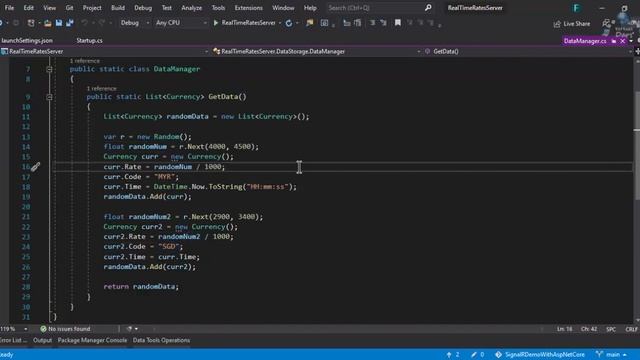Open the Git menu
The height and width of the screenshot is (360, 640).
click(x=69, y=8)
